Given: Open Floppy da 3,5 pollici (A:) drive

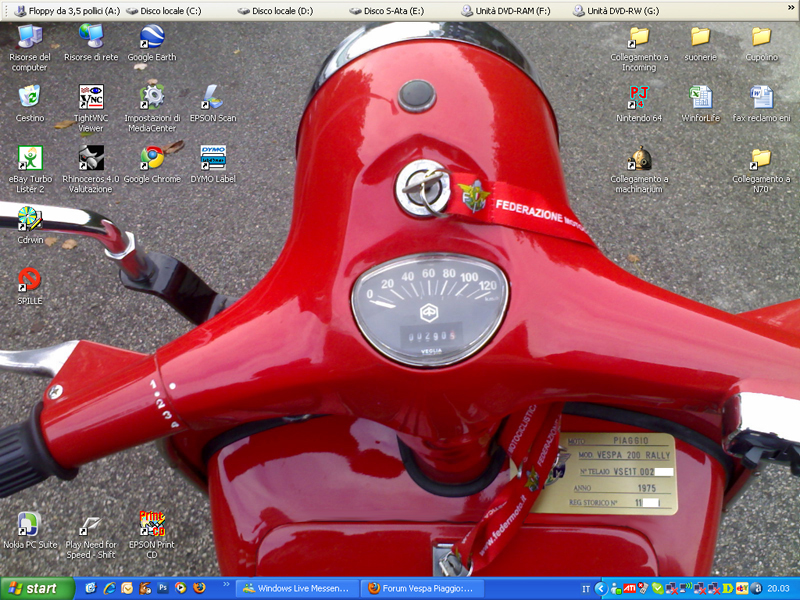Looking at the screenshot, I should 67,11.
